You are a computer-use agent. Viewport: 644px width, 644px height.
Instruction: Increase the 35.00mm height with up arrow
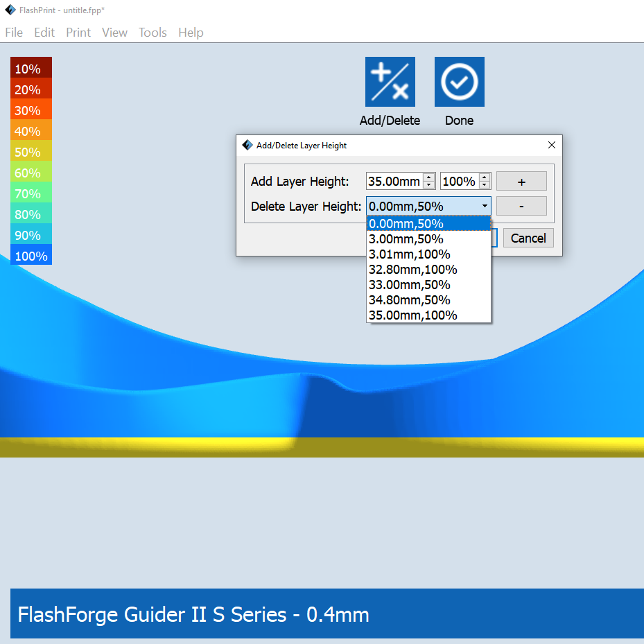click(429, 177)
